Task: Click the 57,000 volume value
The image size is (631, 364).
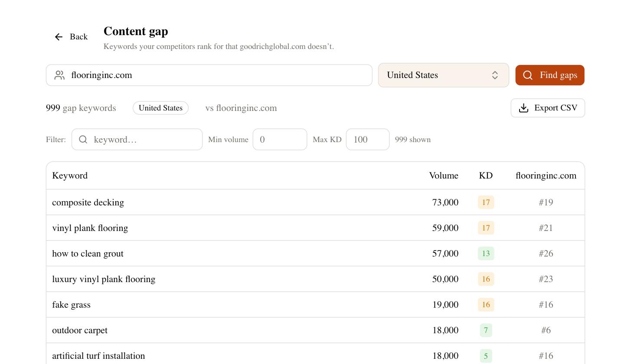Action: [445, 253]
